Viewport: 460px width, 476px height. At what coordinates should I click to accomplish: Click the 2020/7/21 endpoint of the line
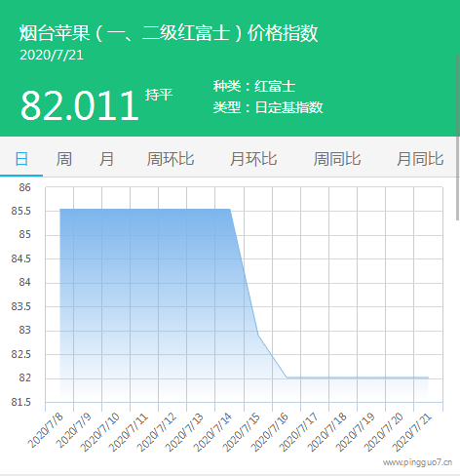(x=428, y=377)
